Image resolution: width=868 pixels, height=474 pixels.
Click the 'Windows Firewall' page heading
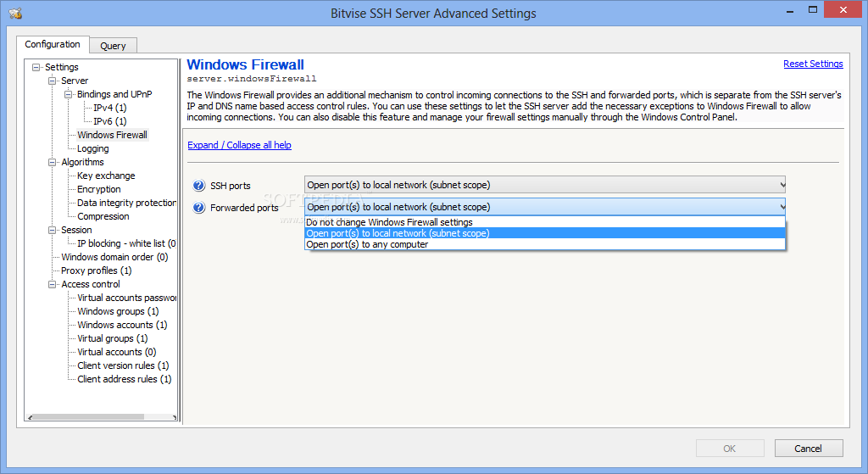[x=245, y=64]
